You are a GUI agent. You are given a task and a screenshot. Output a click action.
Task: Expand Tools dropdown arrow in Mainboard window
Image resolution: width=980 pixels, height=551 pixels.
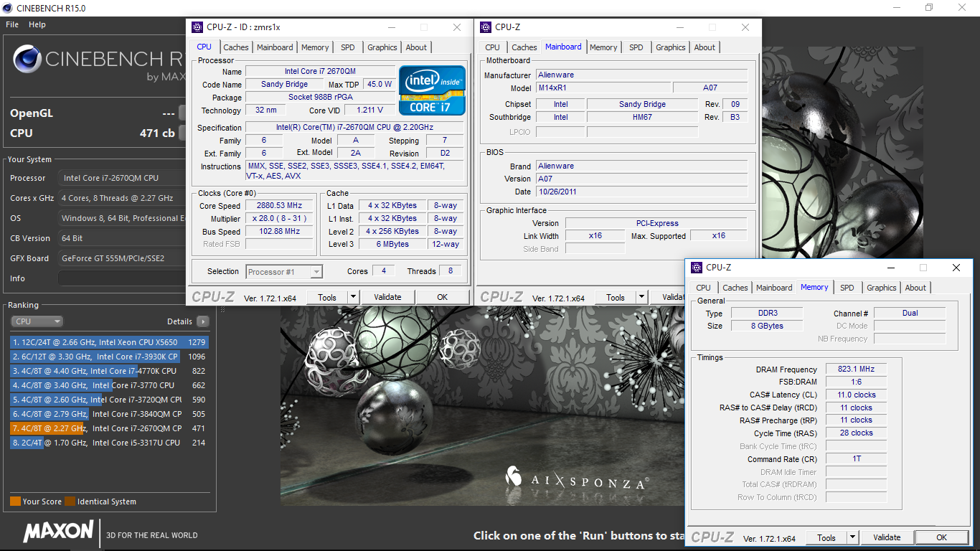(641, 297)
